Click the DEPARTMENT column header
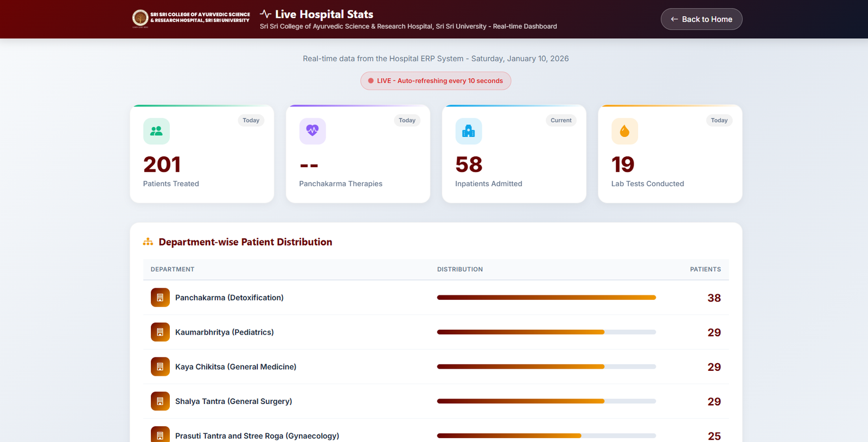This screenshot has width=868, height=442. [x=173, y=269]
